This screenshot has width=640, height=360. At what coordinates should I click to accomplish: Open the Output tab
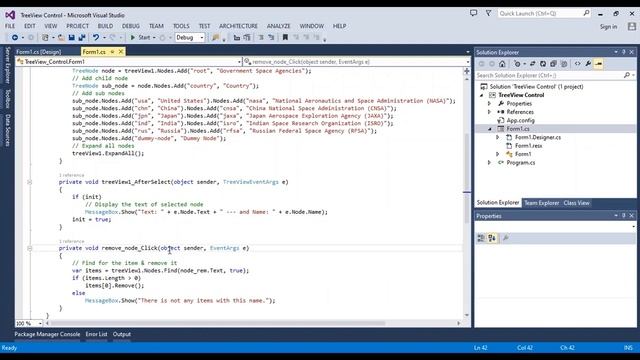click(x=122, y=334)
